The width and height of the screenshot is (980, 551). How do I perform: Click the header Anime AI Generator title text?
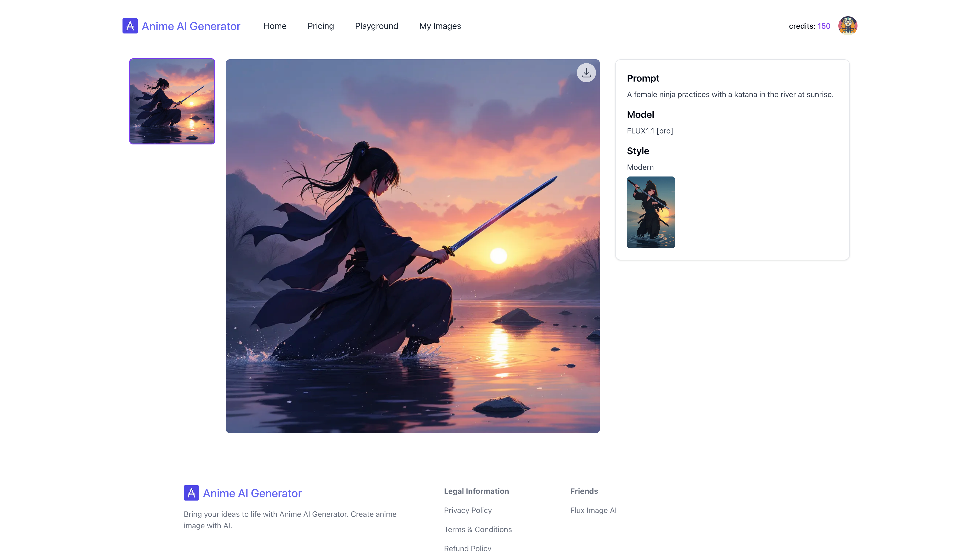tap(191, 26)
